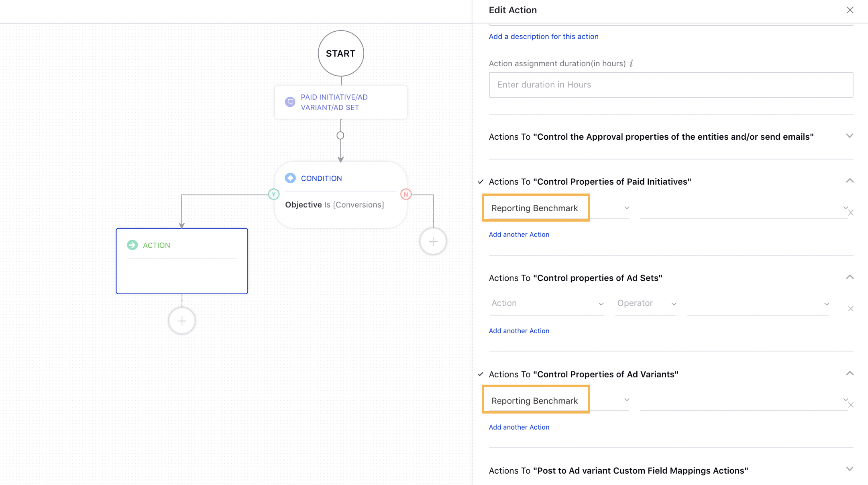Viewport: 868px width, 485px height.
Task: Open Action dropdown in Control properties of Ad Sets
Action: [546, 303]
